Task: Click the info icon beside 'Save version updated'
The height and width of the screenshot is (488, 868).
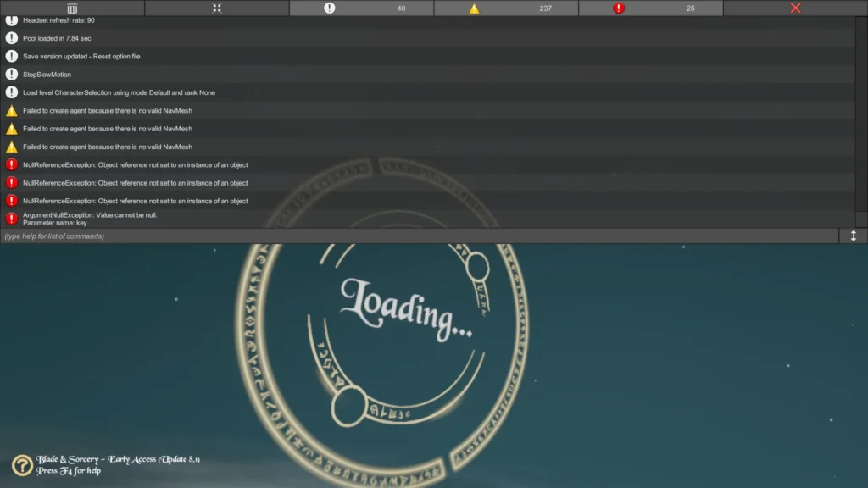Action: tap(12, 57)
